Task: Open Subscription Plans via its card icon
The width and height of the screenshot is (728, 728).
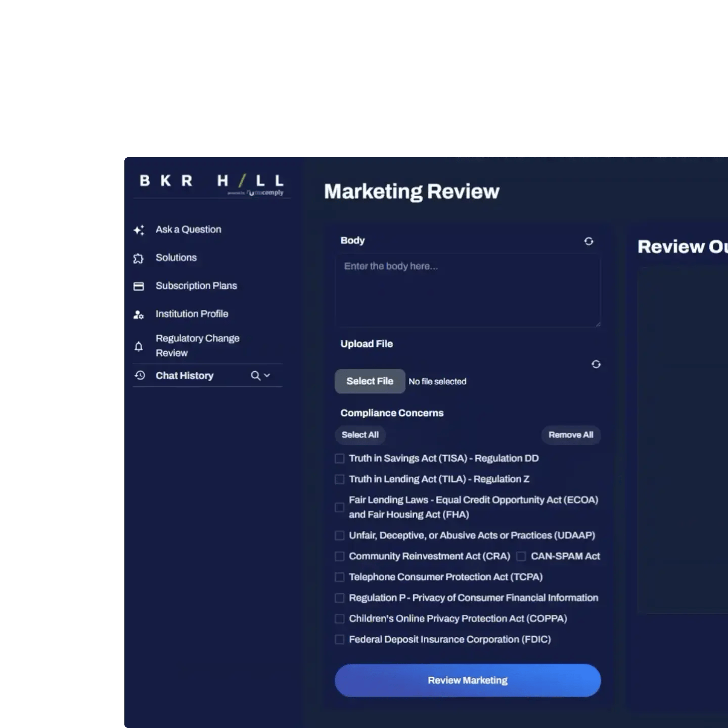Action: [139, 286]
